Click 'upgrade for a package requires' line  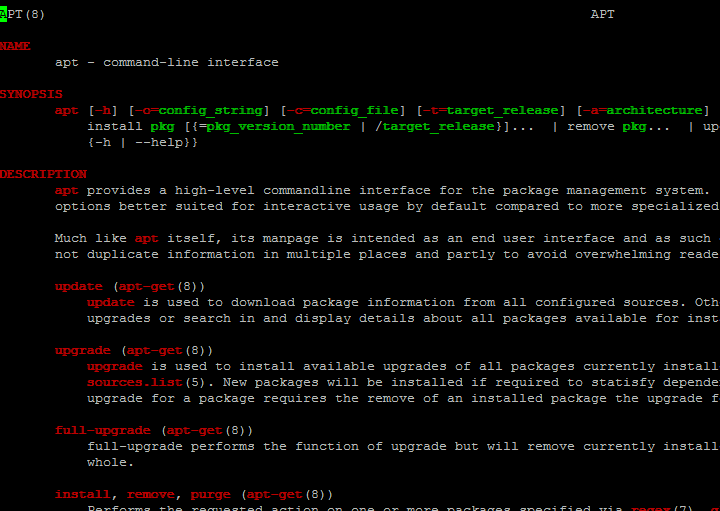pos(403,399)
